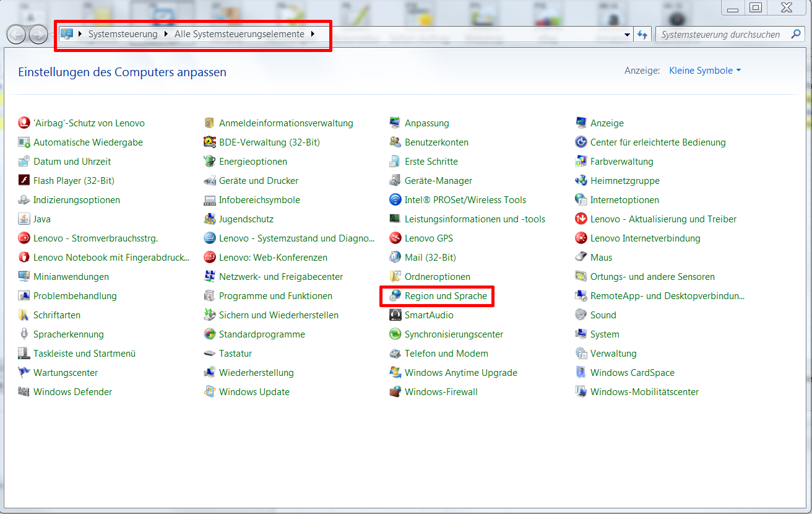Click the Benutzerkonten users icon

[395, 142]
